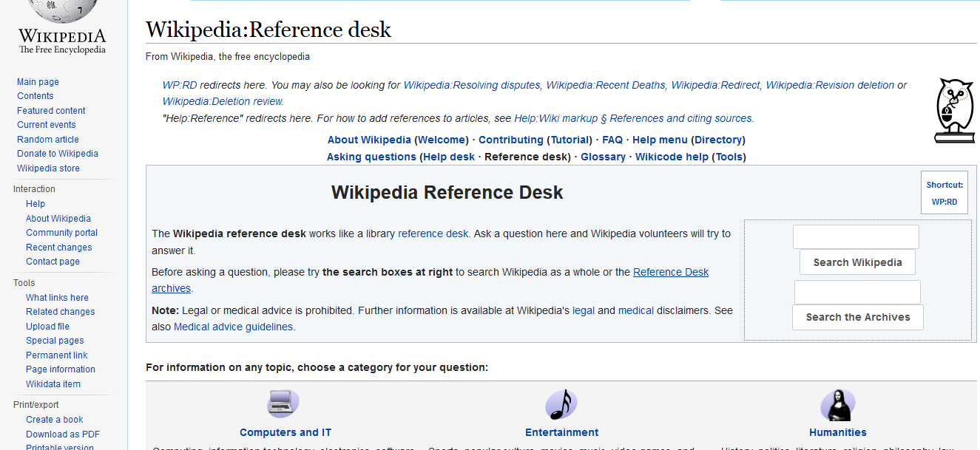This screenshot has width=980, height=450.
Task: Open Help menu navigation link
Action: 660,140
